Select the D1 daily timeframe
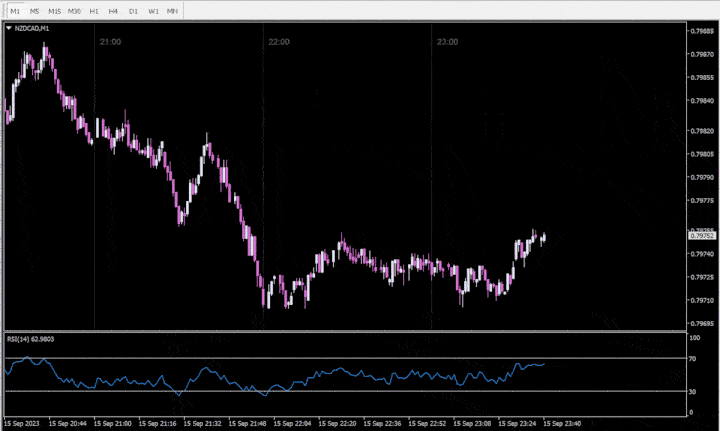 point(133,10)
